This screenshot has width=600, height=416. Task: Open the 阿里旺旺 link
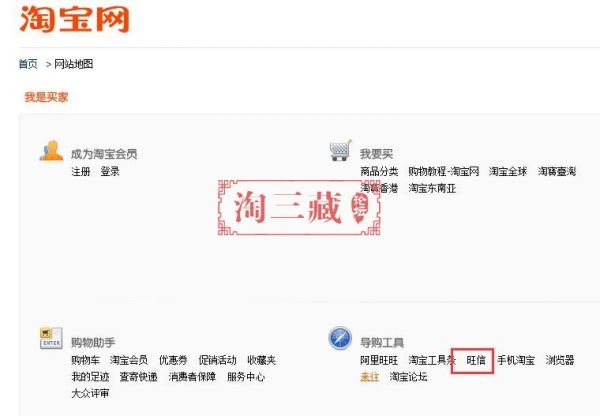point(379,360)
